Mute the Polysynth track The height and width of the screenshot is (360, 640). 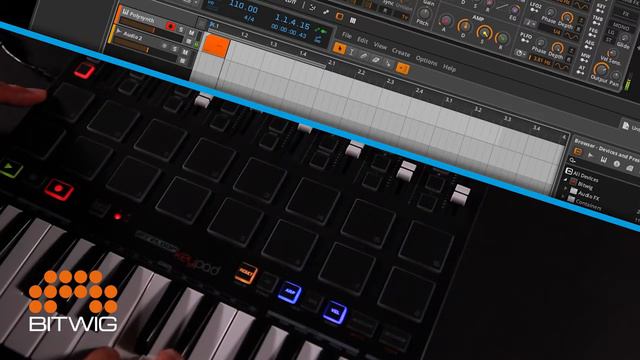pos(191,33)
